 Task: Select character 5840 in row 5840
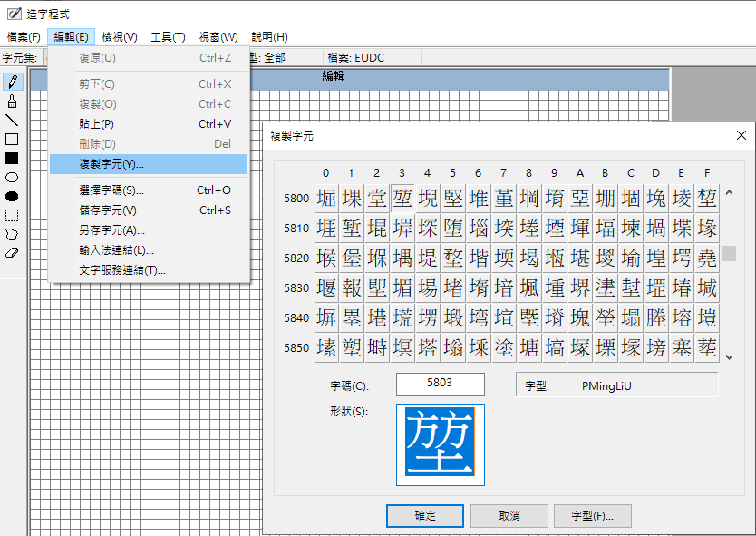point(326,317)
